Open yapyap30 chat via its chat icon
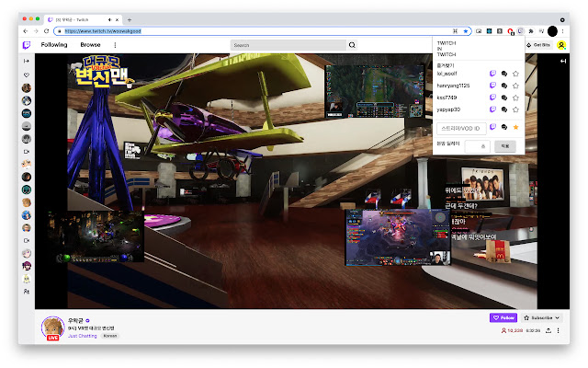Image resolution: width=588 pixels, height=368 pixels. (504, 109)
